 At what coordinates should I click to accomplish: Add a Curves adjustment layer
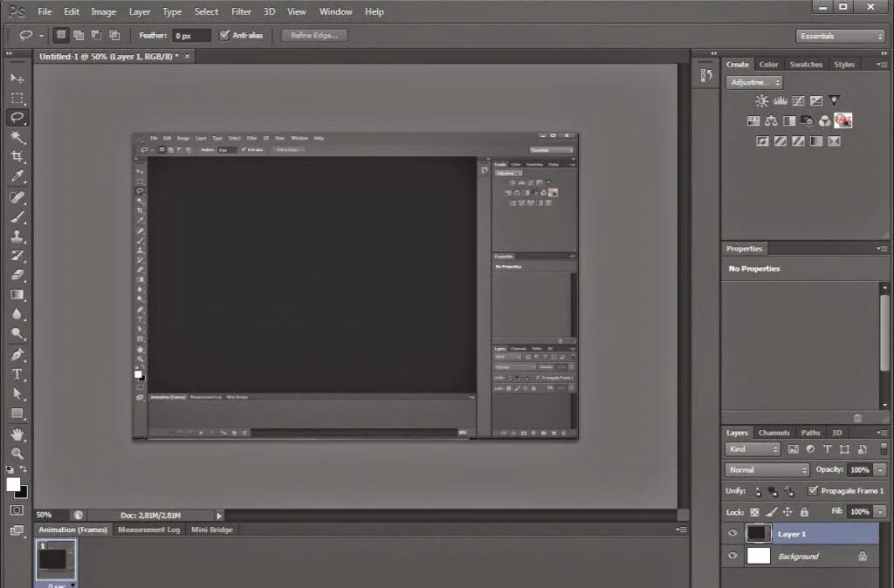click(798, 100)
